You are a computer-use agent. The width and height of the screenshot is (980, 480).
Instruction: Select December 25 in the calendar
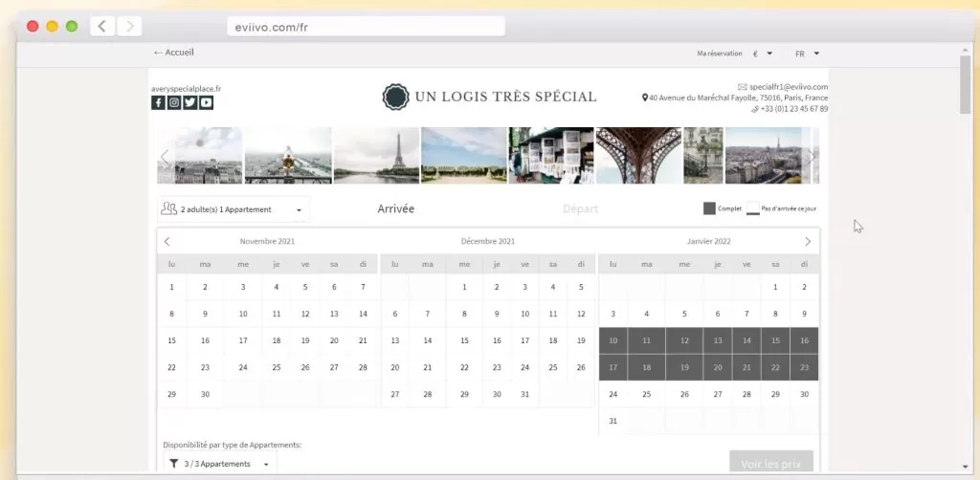pos(553,367)
